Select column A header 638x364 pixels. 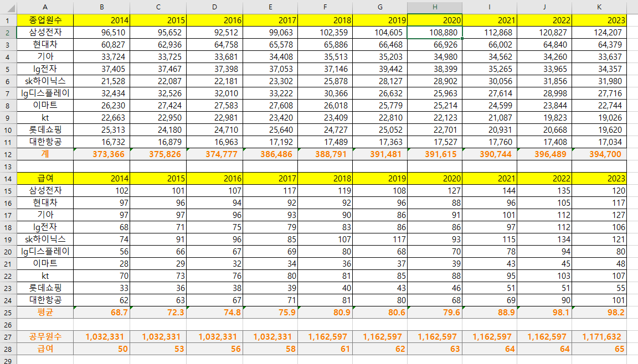point(45,7)
